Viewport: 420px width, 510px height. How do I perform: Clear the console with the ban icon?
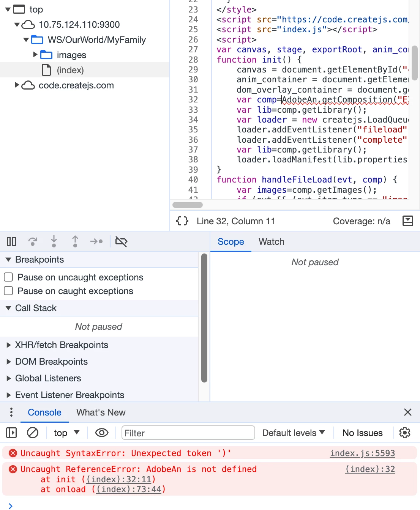pyautogui.click(x=33, y=433)
